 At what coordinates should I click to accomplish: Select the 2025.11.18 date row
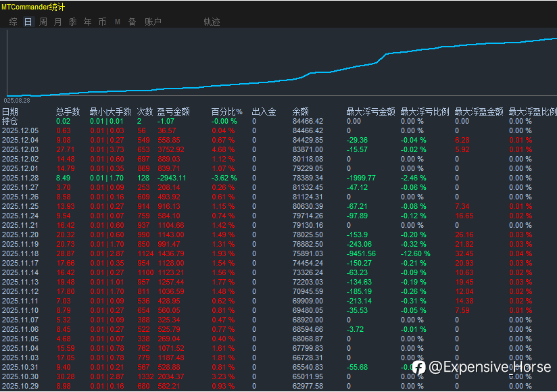278,253
